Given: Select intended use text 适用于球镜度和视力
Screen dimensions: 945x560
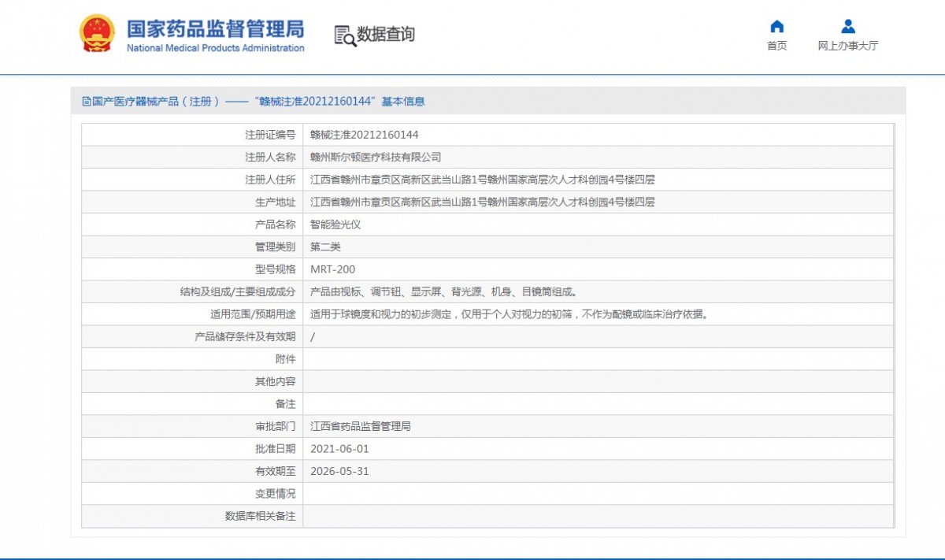Looking at the screenshot, I should pyautogui.click(x=509, y=314).
